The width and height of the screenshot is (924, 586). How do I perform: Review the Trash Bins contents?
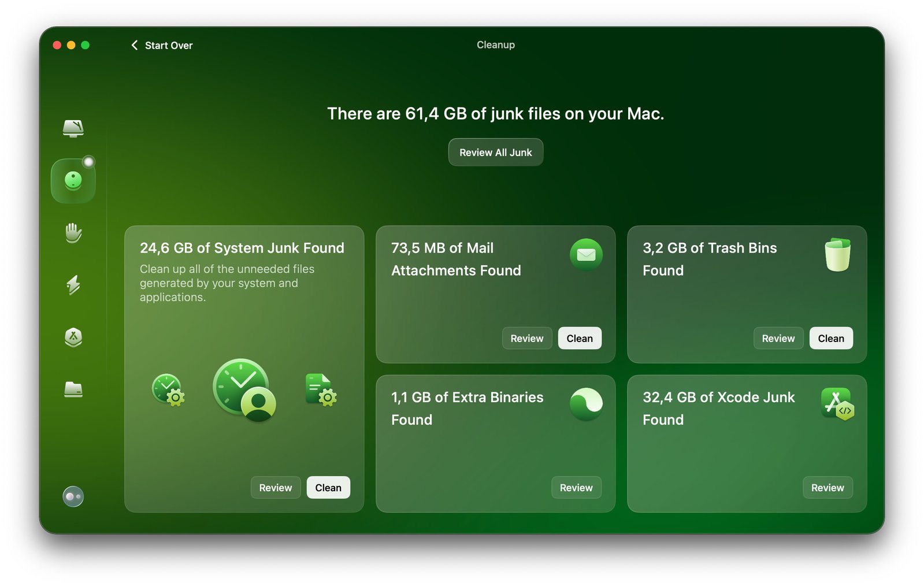click(x=778, y=339)
